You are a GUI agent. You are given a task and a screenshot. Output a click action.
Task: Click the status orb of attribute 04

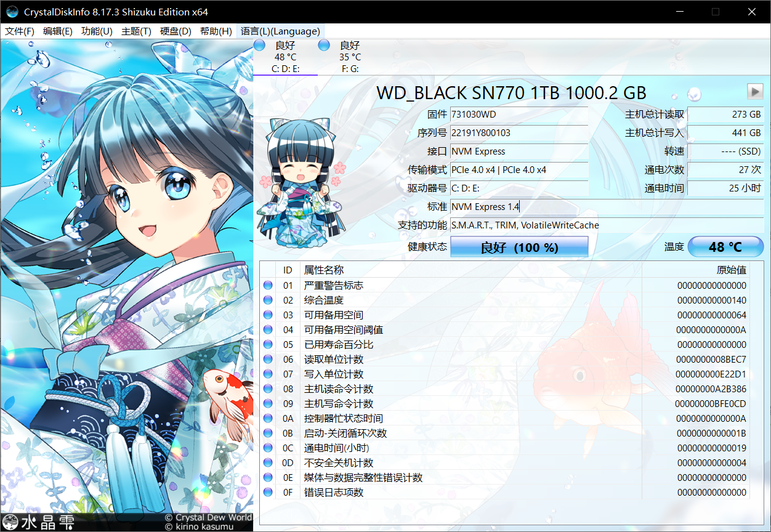pos(268,330)
